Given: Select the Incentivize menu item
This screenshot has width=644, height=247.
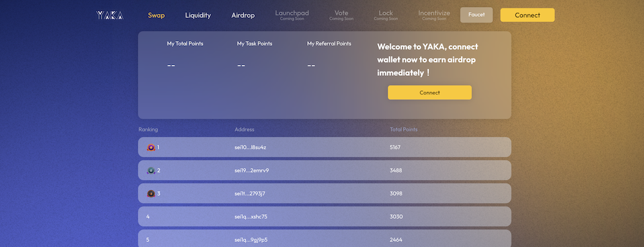Looking at the screenshot, I should tap(434, 15).
